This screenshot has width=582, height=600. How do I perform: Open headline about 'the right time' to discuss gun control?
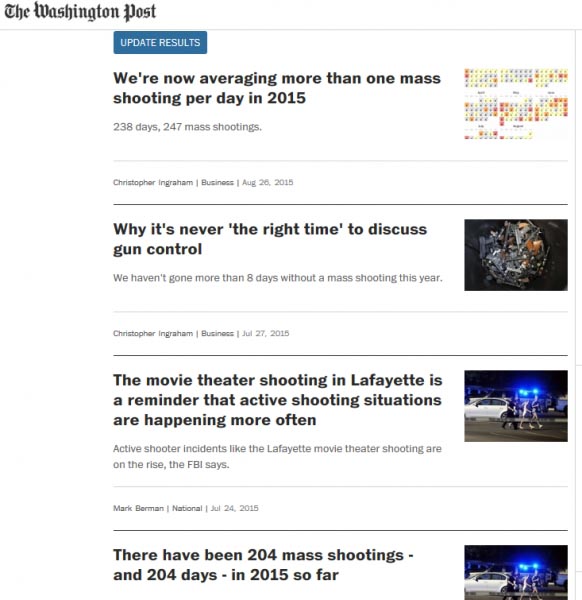pos(270,239)
